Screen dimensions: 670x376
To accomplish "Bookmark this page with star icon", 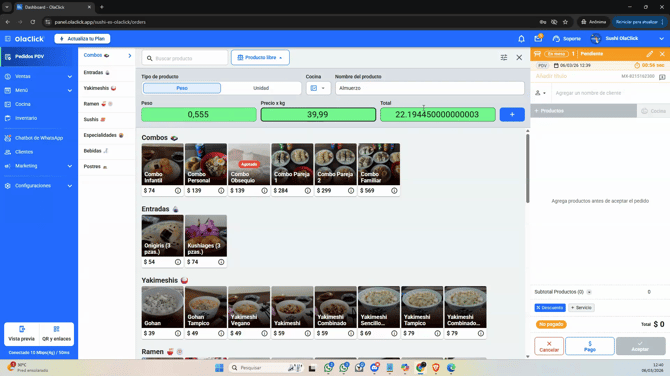I will click(565, 22).
